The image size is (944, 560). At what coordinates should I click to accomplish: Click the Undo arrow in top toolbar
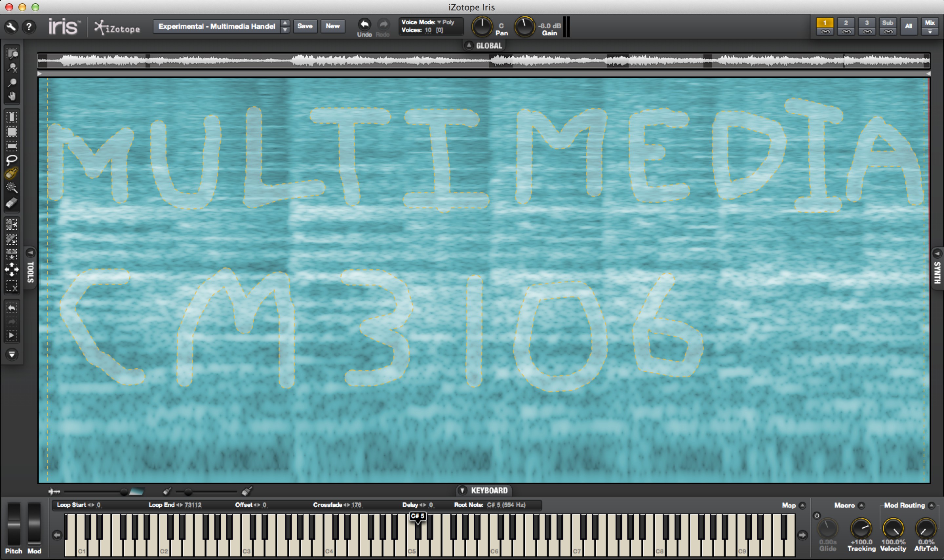point(364,25)
